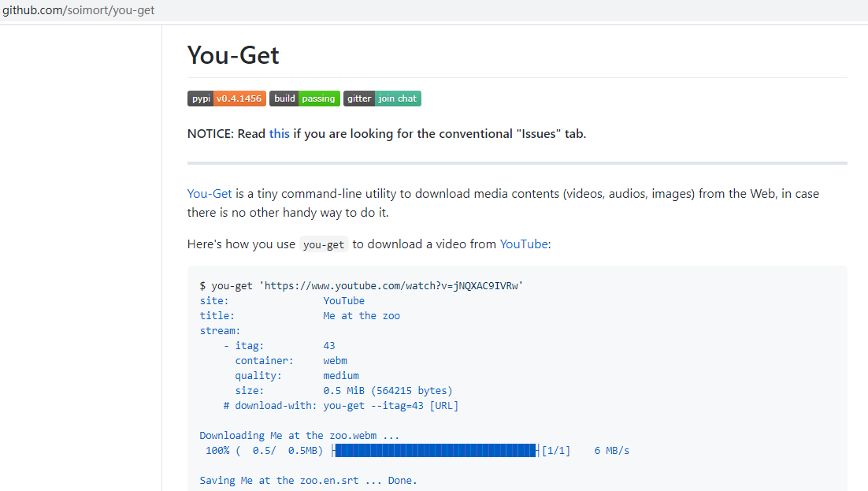Click the title value 'Me at the zoo'
Viewport: 868px width, 491px height.
[x=362, y=316]
